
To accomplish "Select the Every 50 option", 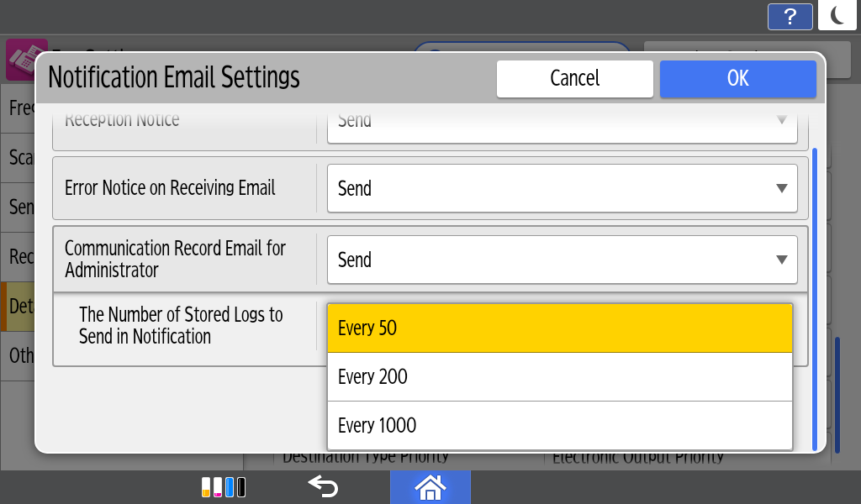I will point(559,328).
